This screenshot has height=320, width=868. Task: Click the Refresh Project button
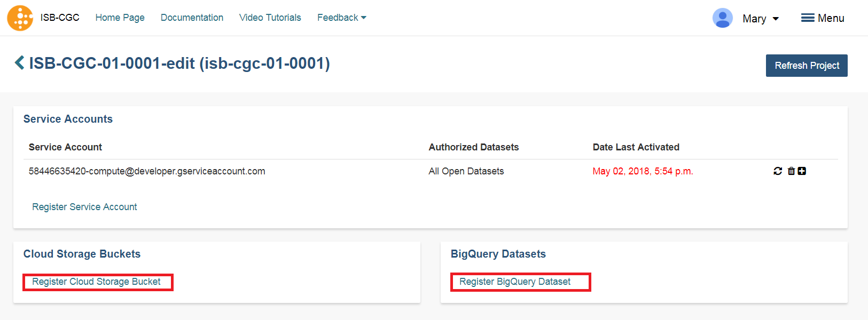(x=807, y=66)
